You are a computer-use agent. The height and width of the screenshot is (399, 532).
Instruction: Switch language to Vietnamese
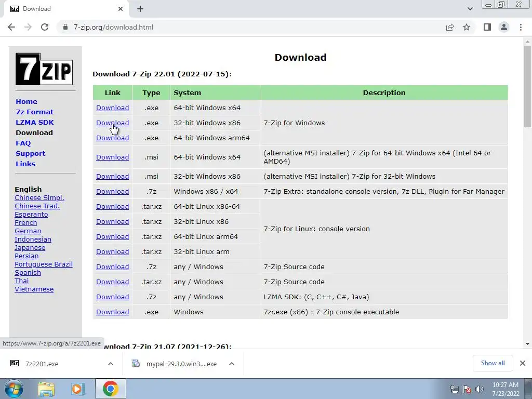tap(34, 289)
